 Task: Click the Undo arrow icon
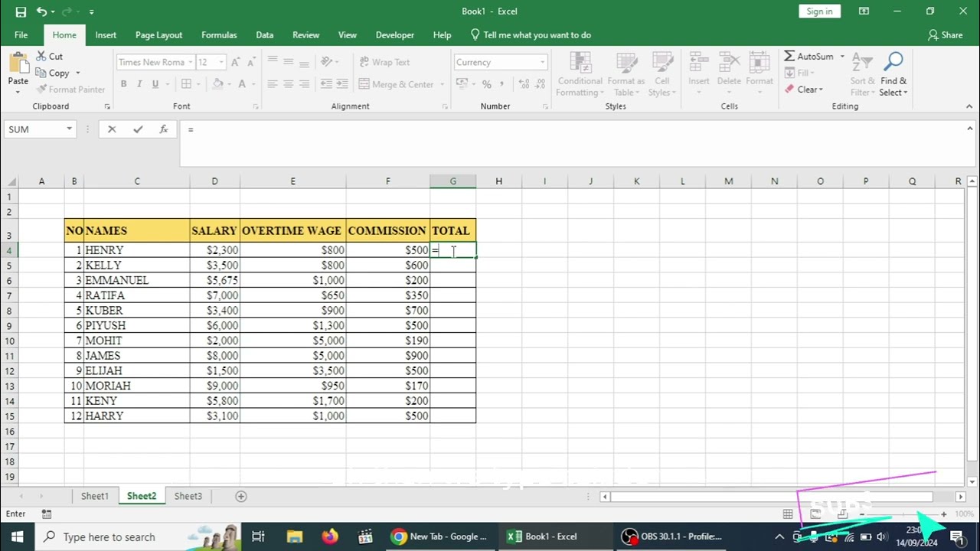coord(42,11)
